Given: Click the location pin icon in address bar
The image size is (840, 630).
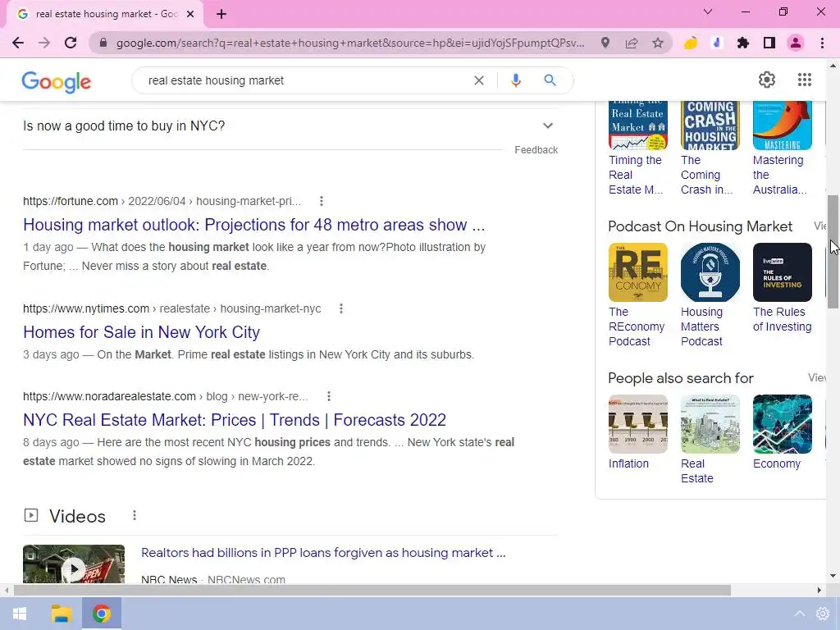Looking at the screenshot, I should [x=605, y=43].
